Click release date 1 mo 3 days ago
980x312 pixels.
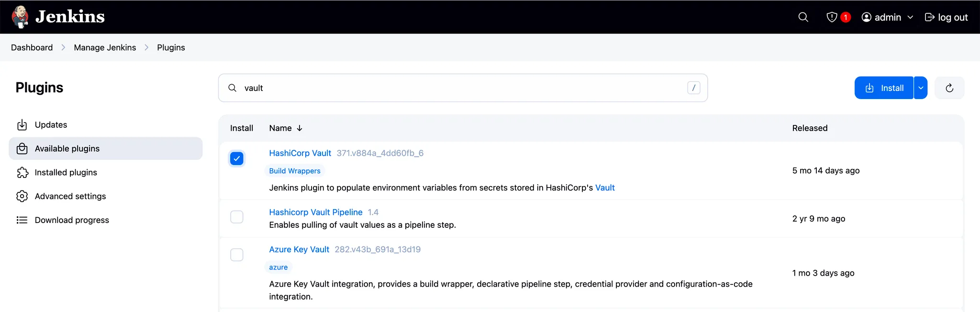[x=823, y=273]
